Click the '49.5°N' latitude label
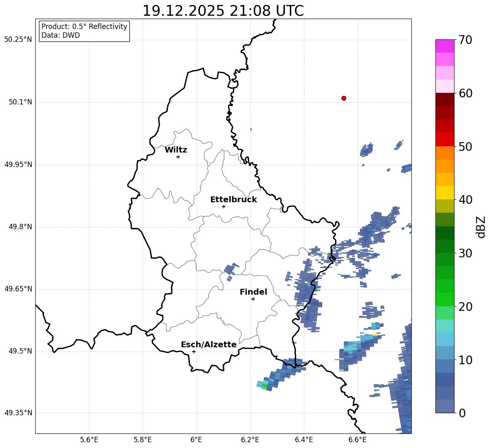This screenshot has width=491, height=448. click(x=21, y=351)
